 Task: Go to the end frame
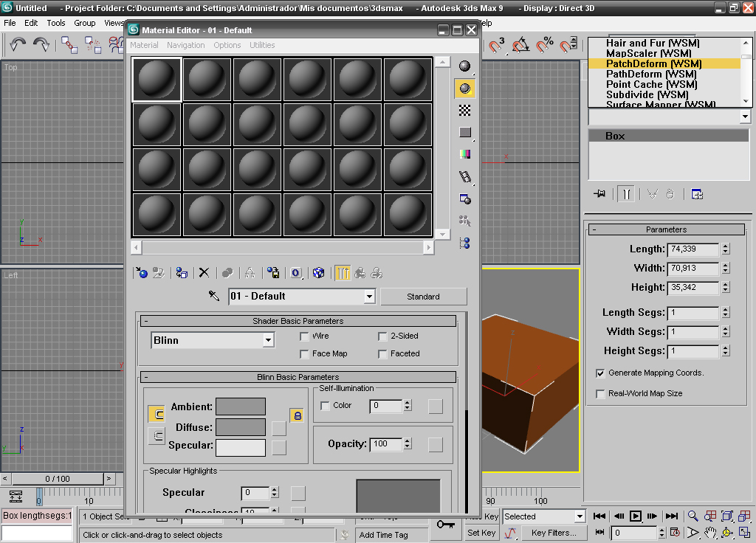point(672,516)
